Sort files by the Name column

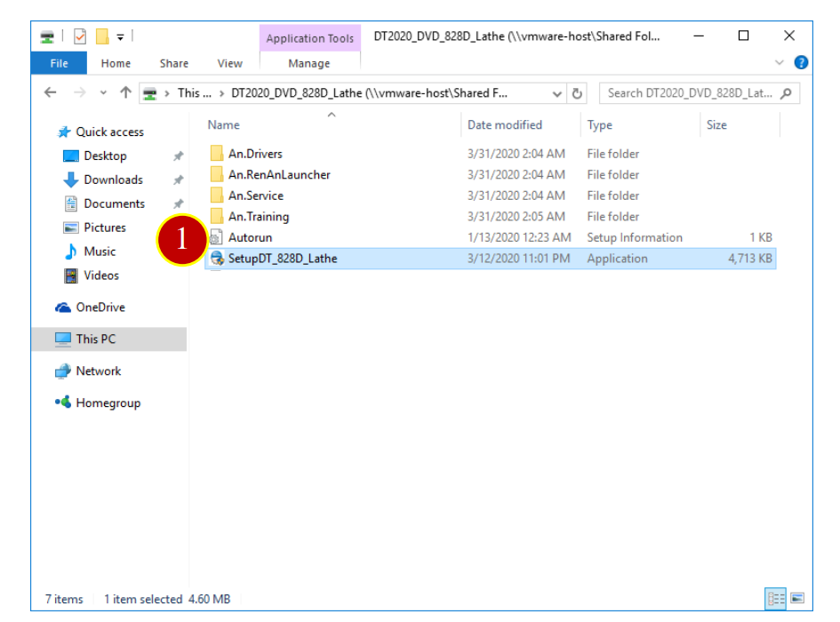(223, 124)
